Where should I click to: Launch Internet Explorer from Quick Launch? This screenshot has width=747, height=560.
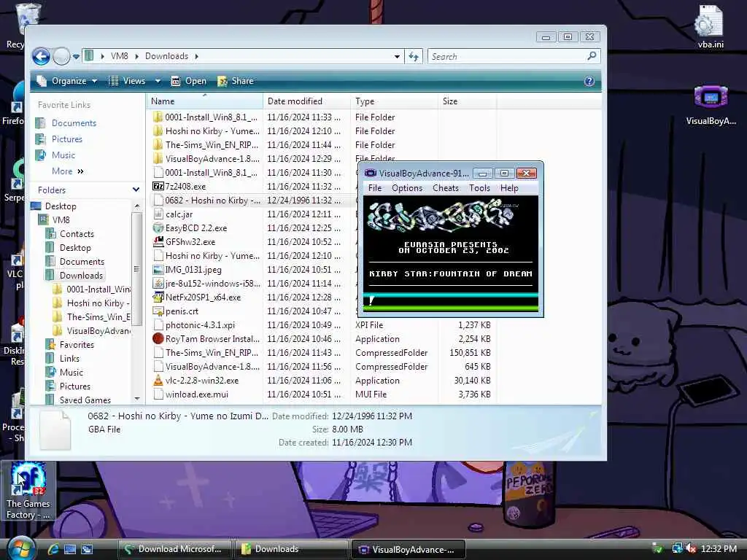click(53, 549)
